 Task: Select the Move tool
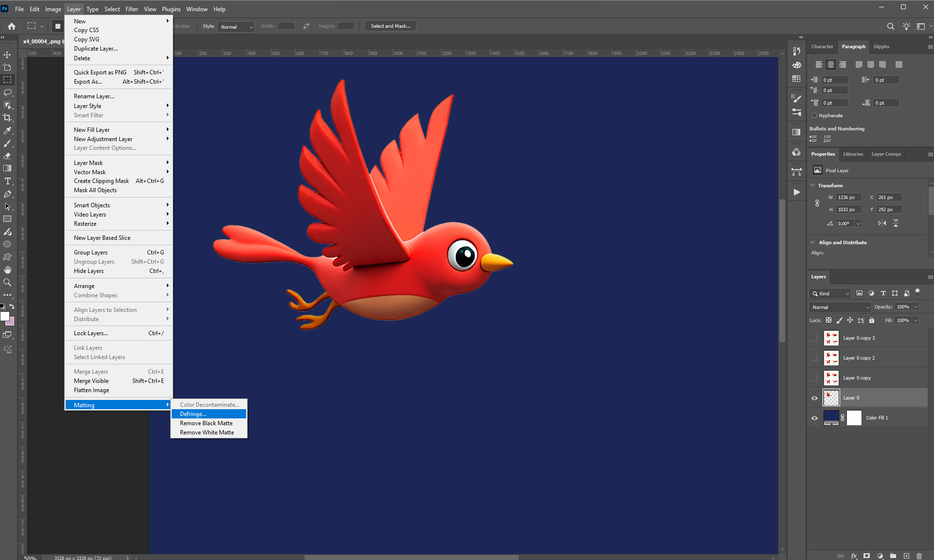[7, 54]
